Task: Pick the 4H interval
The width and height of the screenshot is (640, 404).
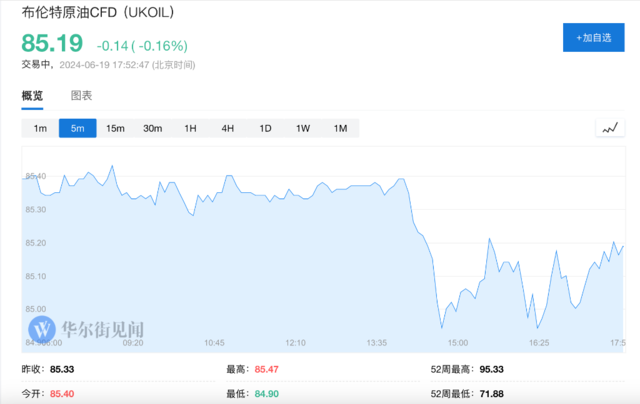Action: [x=227, y=128]
